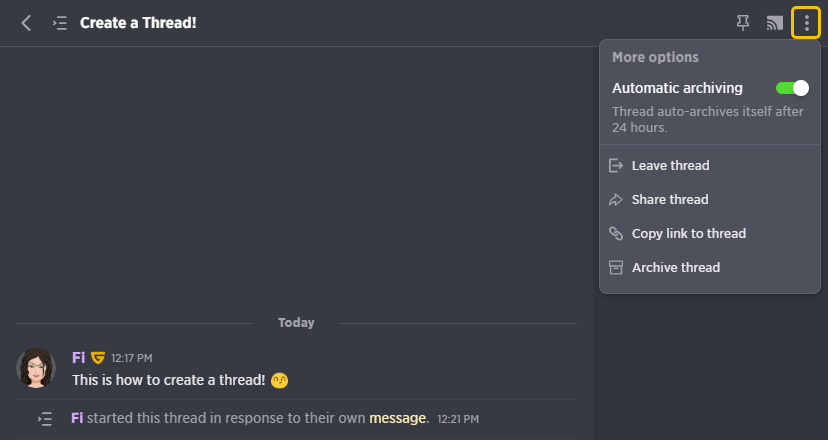Click Fi's gold Guilded badge icon
The height and width of the screenshot is (440, 828).
coord(98,358)
